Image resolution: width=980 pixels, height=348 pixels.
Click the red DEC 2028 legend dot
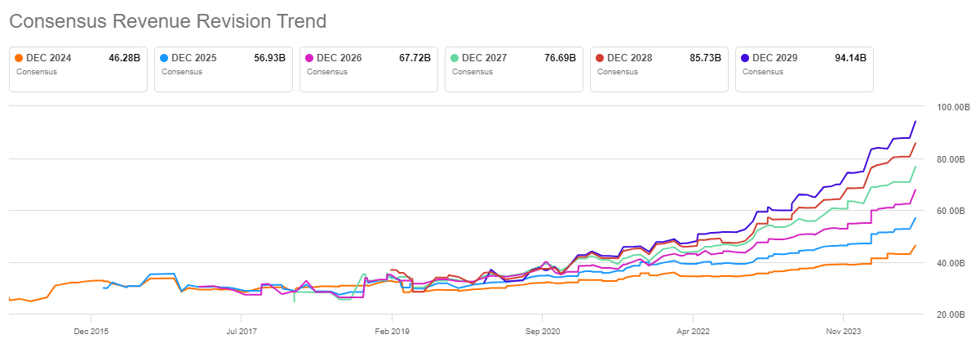tap(600, 58)
